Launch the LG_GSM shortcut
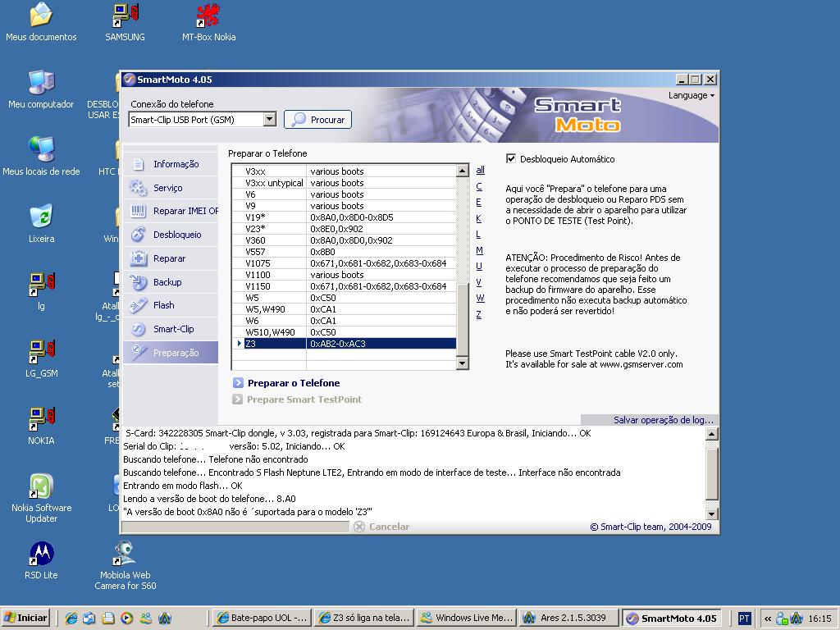 (41, 359)
